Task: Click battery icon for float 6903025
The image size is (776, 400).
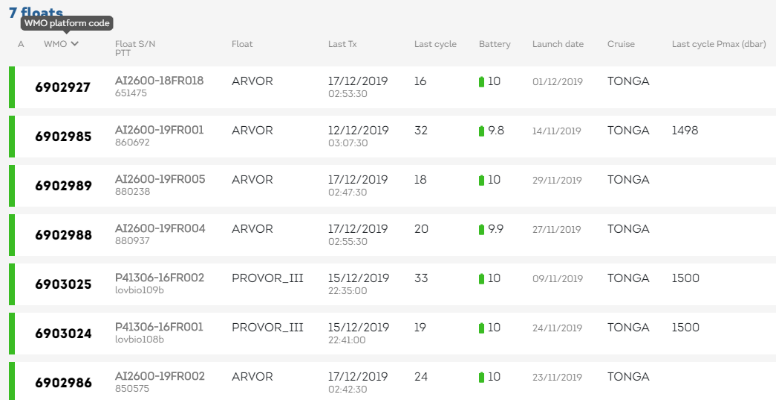Action: (x=482, y=279)
